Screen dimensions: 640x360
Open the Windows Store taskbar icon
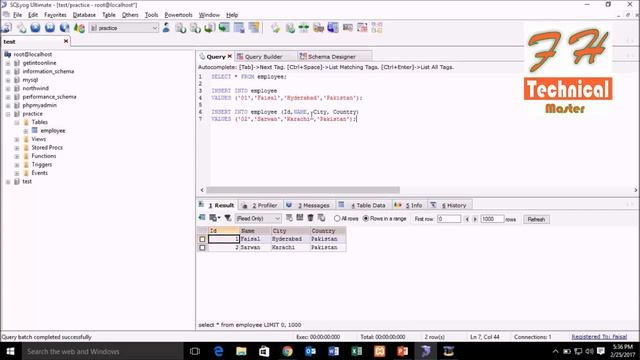coord(264,351)
